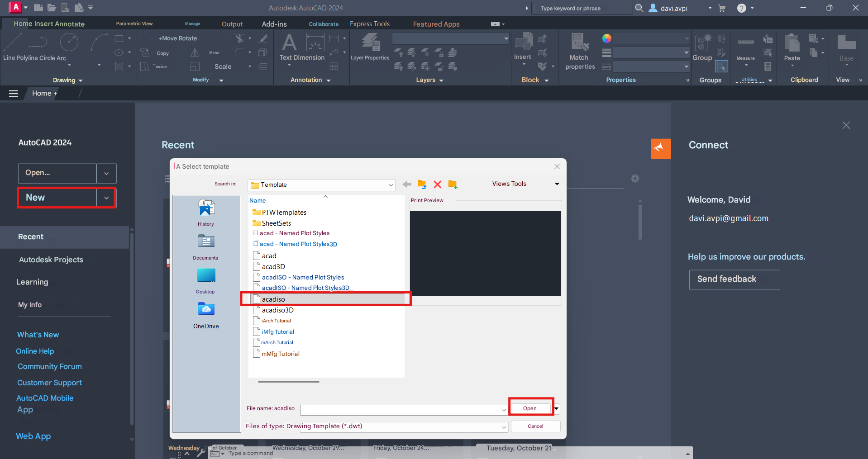Select the Arc tool icon
Image resolution: width=868 pixels, height=459 pixels.
click(99, 42)
